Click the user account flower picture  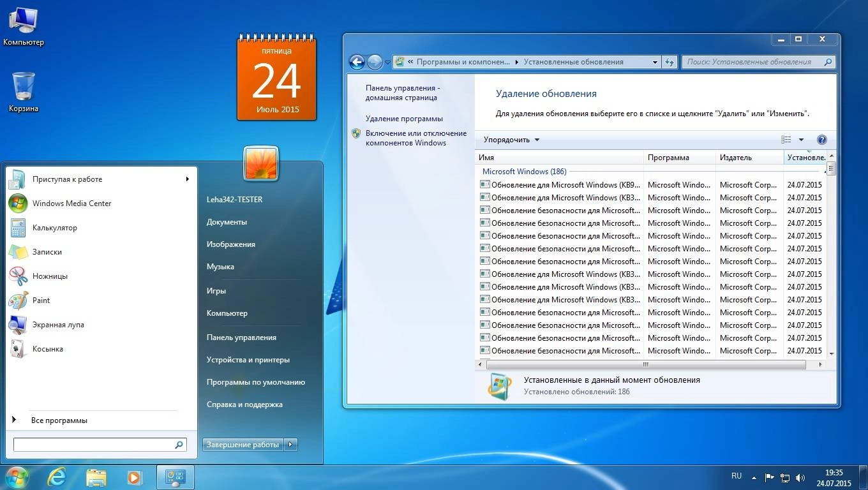point(260,163)
